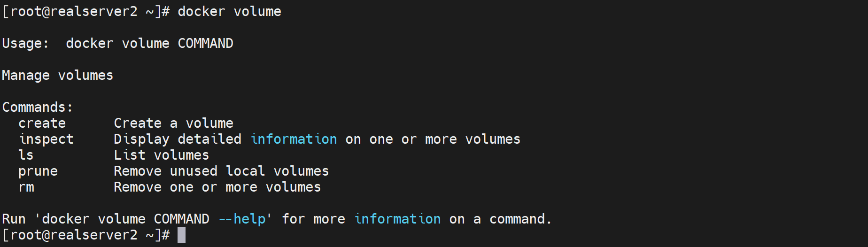Viewport: 868px width, 247px height.
Task: Click the highlighted "--help" flag text
Action: [242, 219]
